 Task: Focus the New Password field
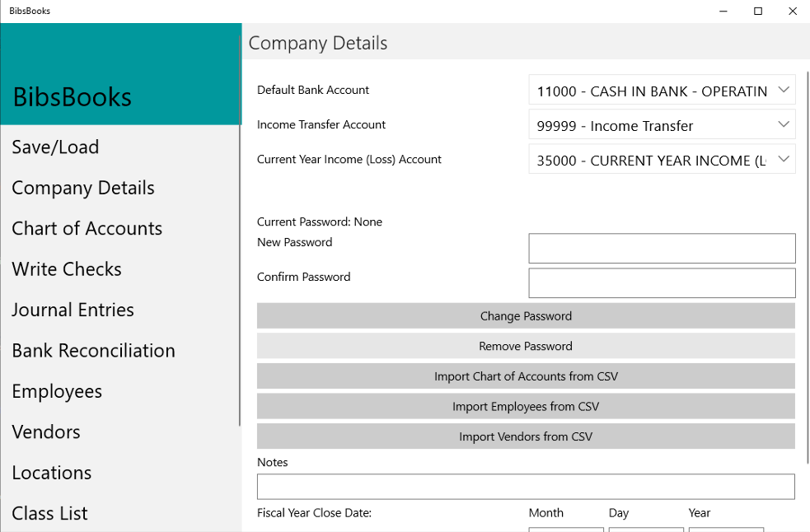(662, 249)
